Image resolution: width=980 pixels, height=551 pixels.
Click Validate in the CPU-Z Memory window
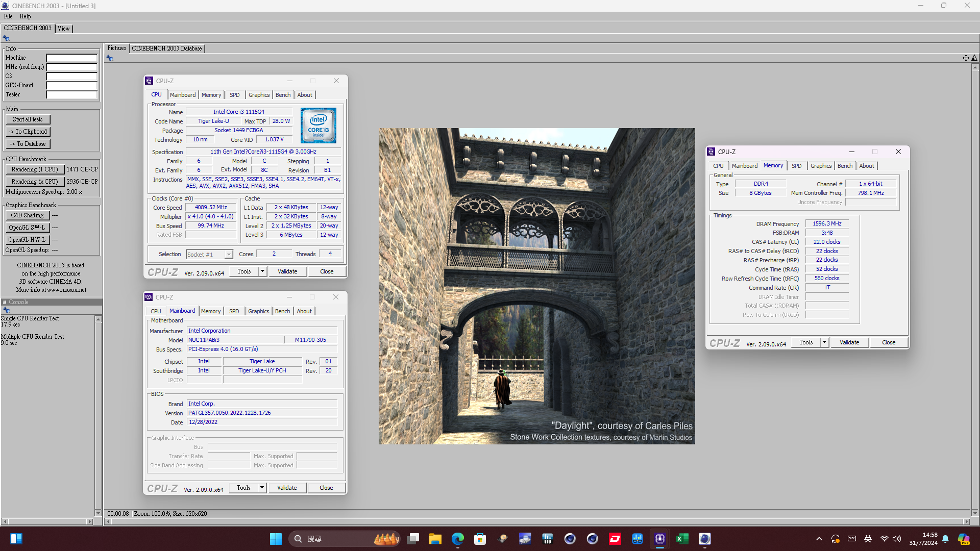tap(849, 342)
